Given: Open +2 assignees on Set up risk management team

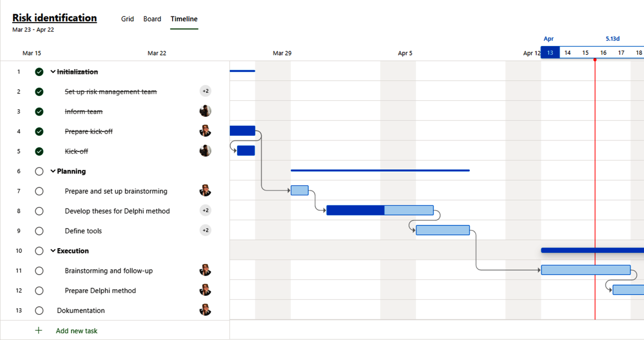Looking at the screenshot, I should click(205, 91).
